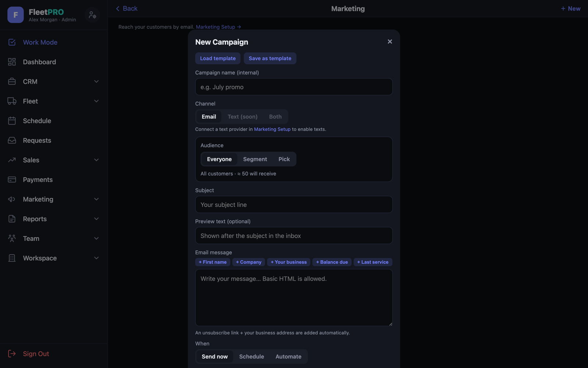Click Load template button
Viewport: 588px width, 368px height.
tap(218, 58)
